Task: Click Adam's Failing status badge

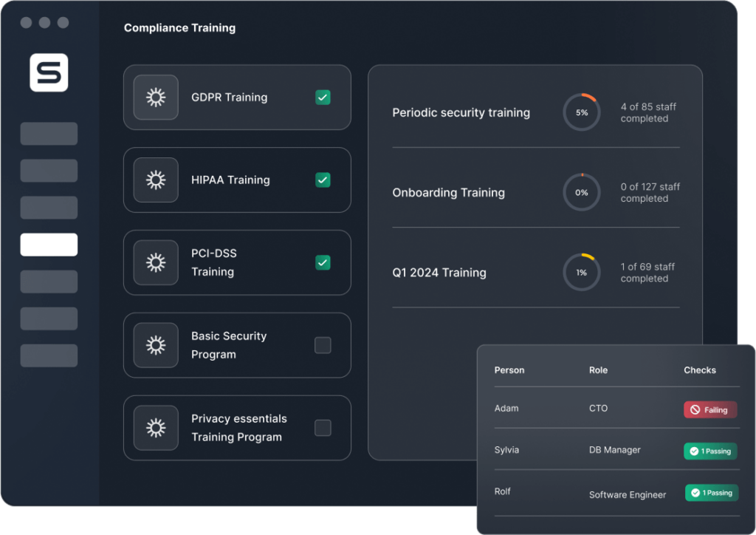Action: [x=710, y=409]
